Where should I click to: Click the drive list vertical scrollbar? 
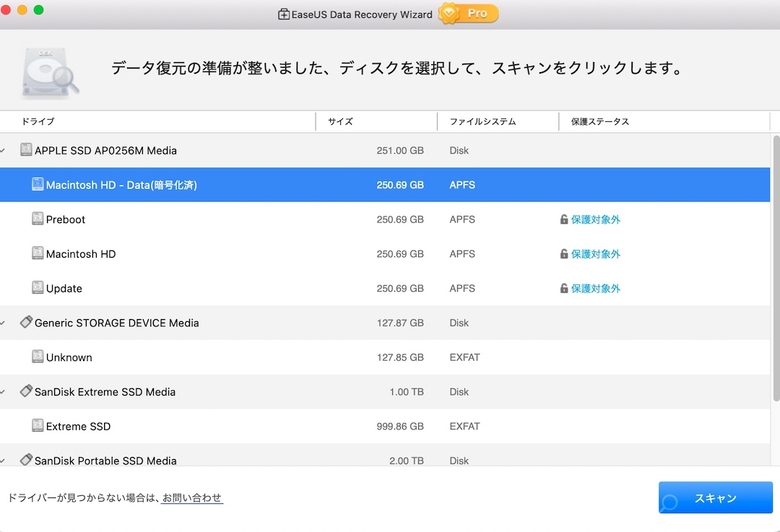(x=776, y=268)
